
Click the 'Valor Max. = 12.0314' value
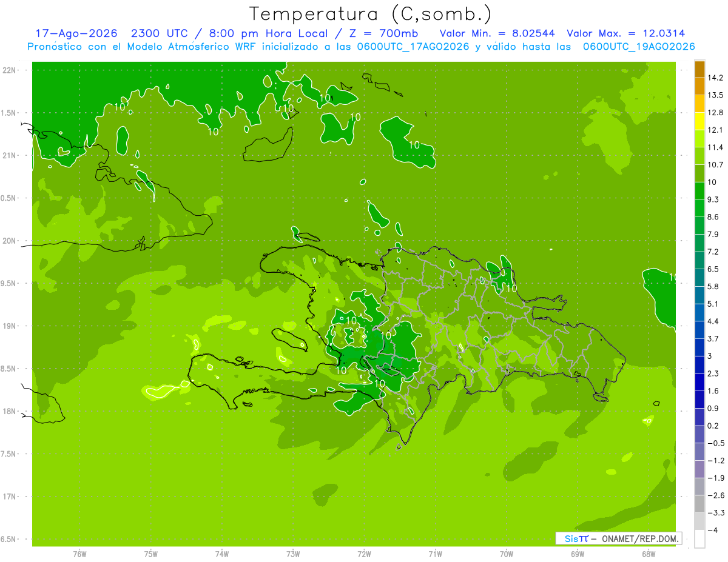[x=626, y=33]
